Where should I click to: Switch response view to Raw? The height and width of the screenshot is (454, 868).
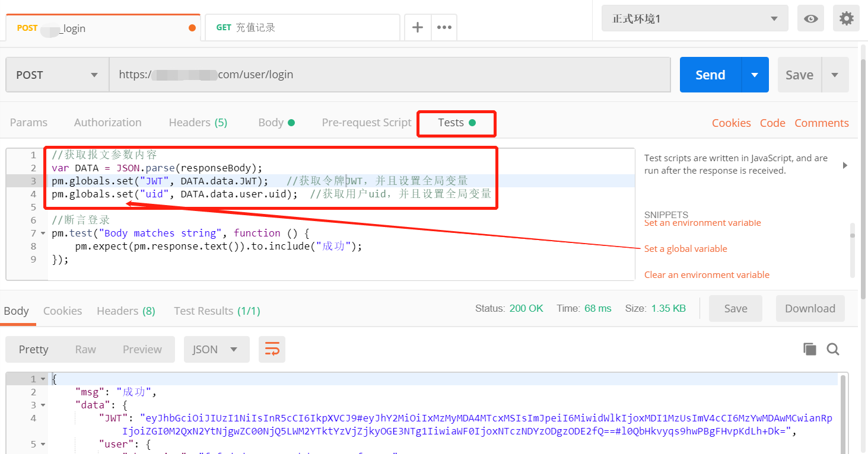pos(85,350)
